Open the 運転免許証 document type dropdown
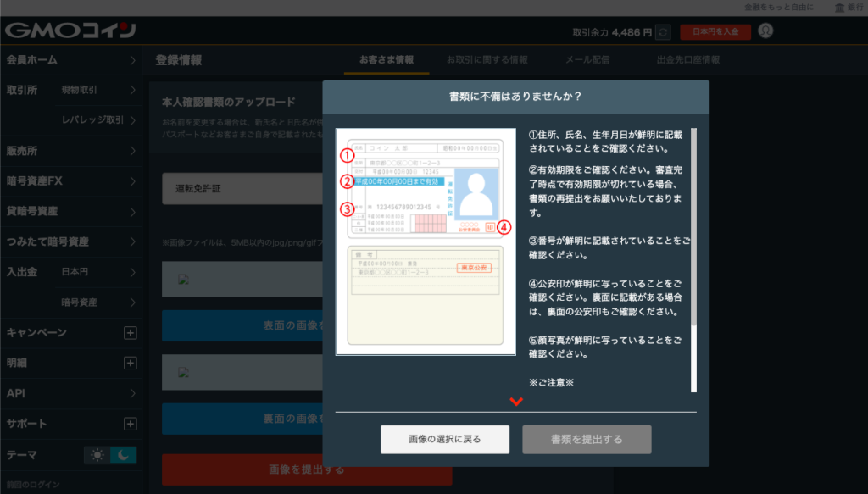The width and height of the screenshot is (868, 494). 242,189
